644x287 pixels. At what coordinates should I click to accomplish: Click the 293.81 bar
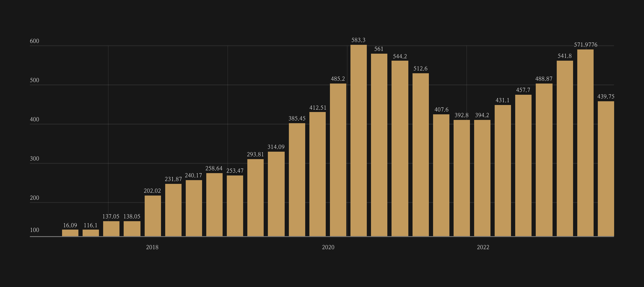(x=255, y=198)
